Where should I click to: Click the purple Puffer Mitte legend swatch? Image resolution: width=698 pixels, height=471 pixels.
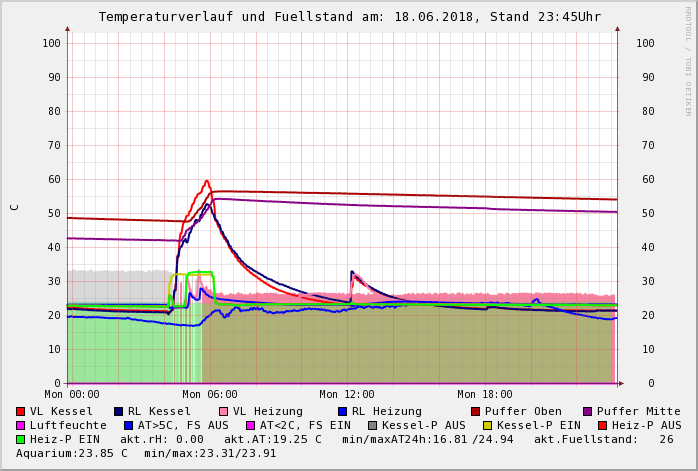coord(588,411)
